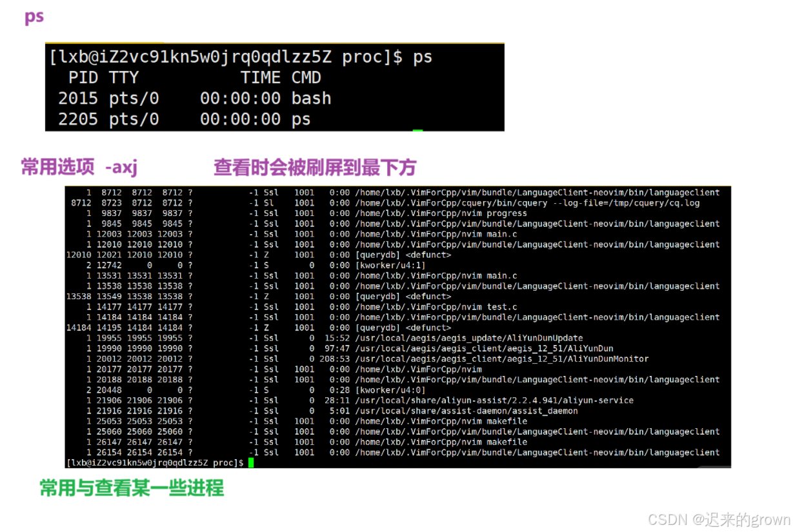Click the "TIME" column header
The height and width of the screenshot is (532, 793).
point(261,78)
